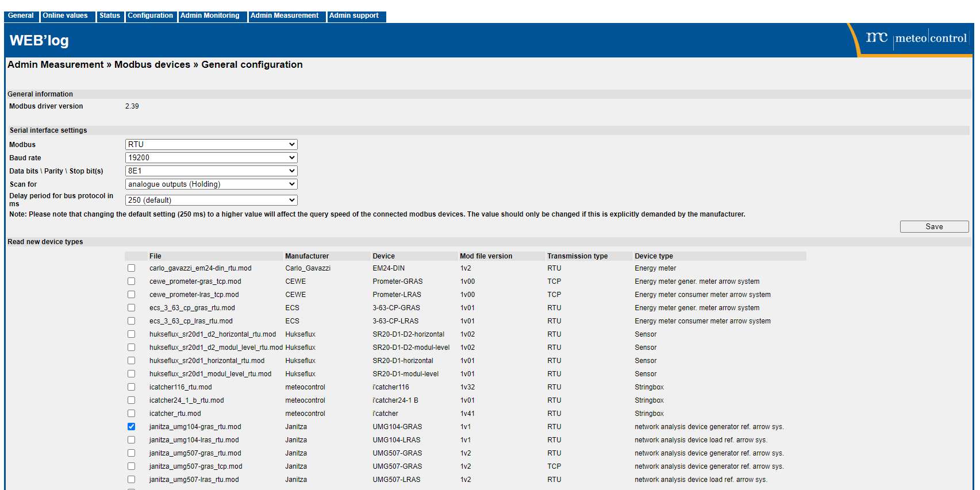
Task: Switch to Online values tab
Action: click(x=65, y=16)
